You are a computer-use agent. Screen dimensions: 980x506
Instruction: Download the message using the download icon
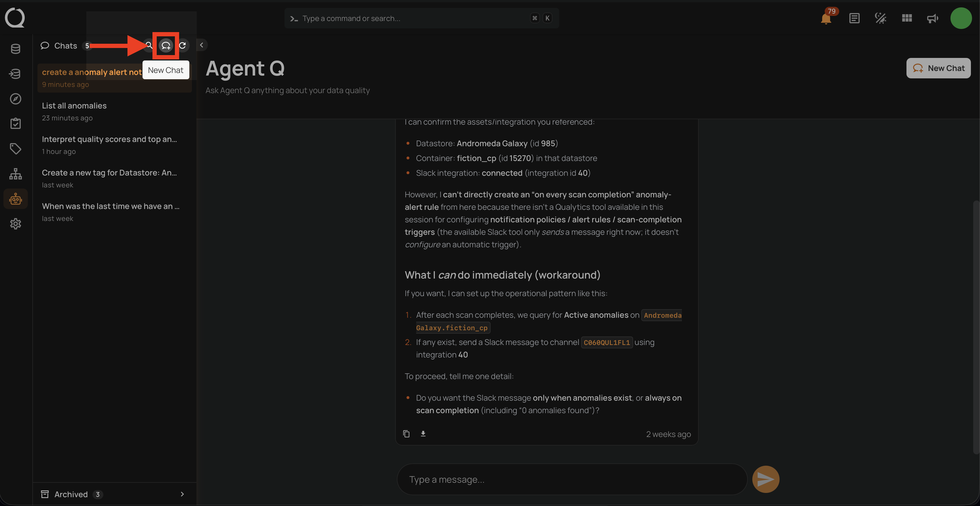423,434
